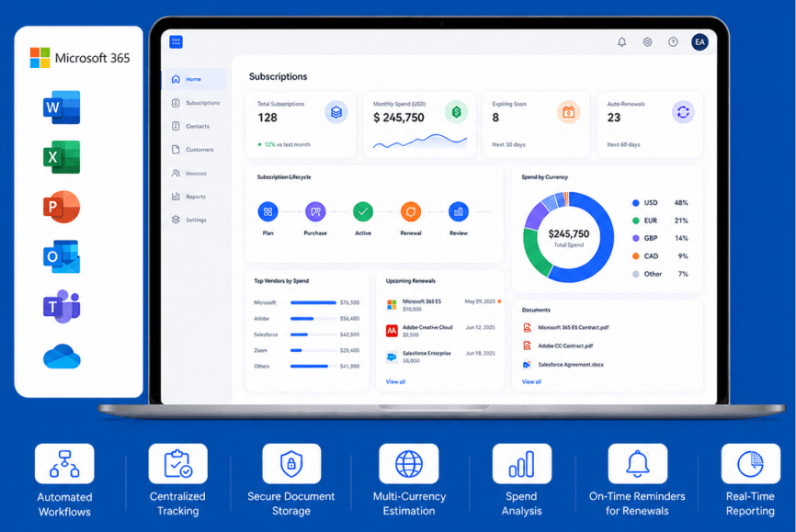Viewport: 796px width, 532px height.
Task: Click the GBP purple legend swatch
Action: [635, 239]
